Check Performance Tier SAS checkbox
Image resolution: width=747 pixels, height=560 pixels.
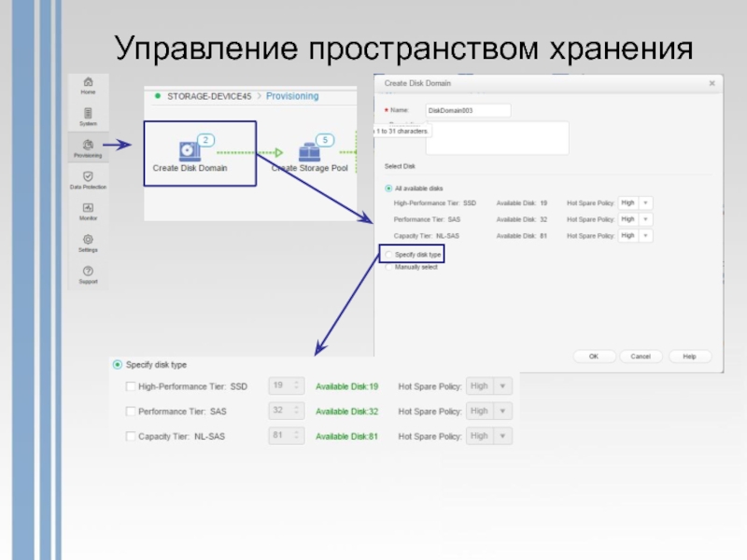click(x=130, y=411)
